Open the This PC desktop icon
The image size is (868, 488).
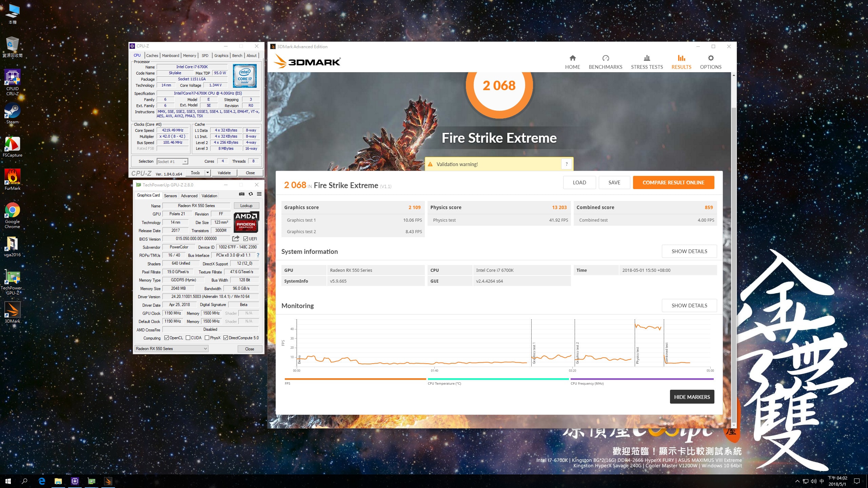point(13,14)
